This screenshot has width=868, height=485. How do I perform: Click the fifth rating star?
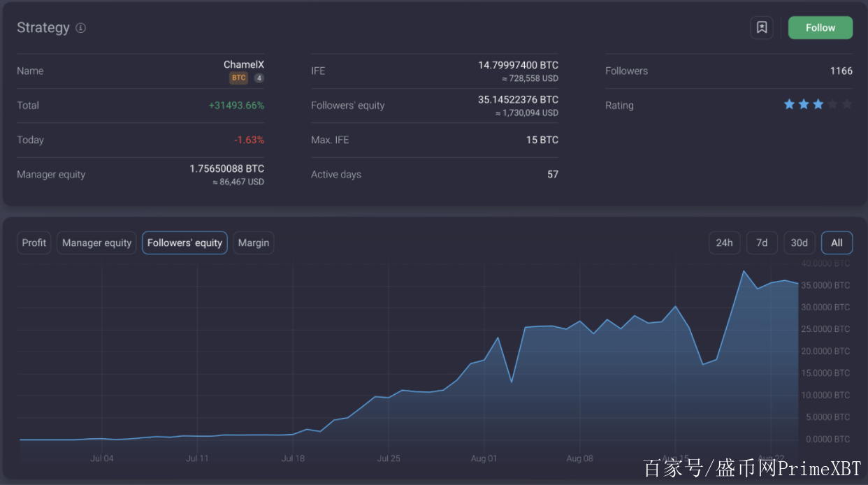(x=846, y=104)
